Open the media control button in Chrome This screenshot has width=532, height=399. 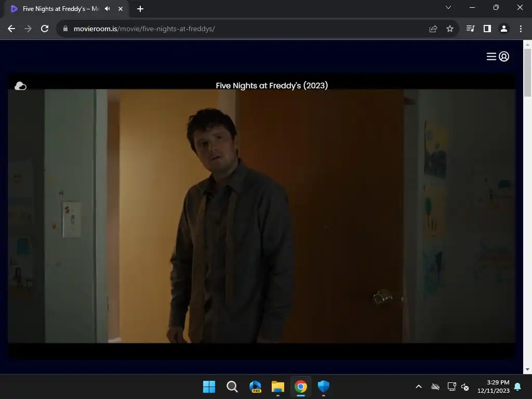pos(470,29)
